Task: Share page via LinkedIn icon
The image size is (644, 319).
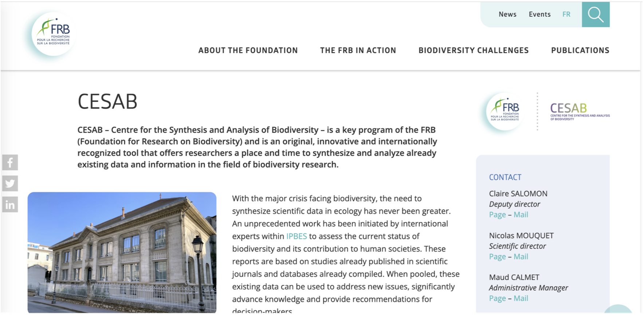Action: [10, 205]
